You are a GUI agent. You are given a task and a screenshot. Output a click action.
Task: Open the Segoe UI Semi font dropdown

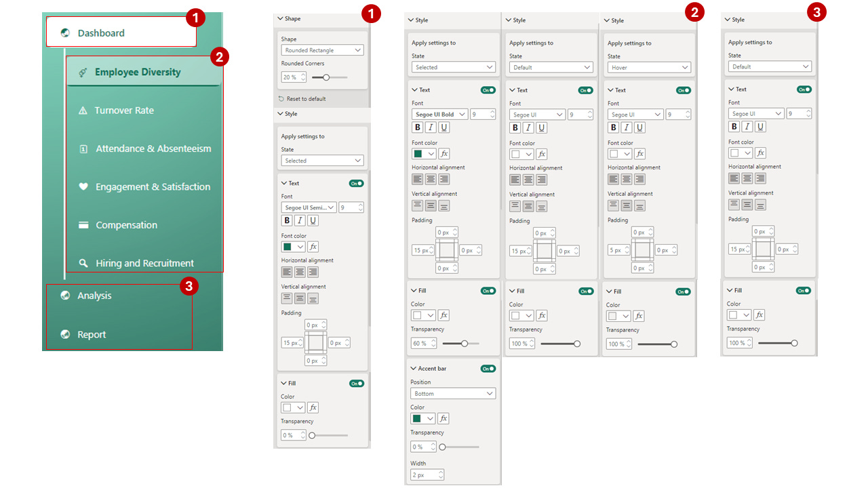point(309,207)
